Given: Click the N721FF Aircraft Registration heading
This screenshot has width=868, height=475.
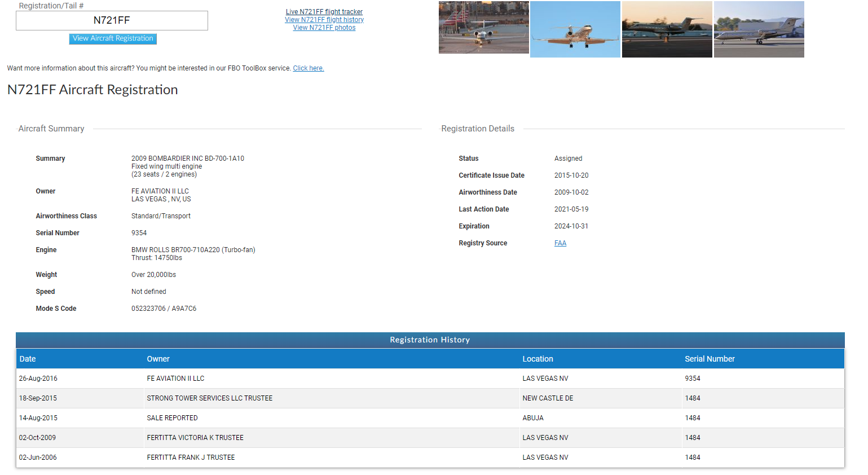Looking at the screenshot, I should pyautogui.click(x=92, y=90).
